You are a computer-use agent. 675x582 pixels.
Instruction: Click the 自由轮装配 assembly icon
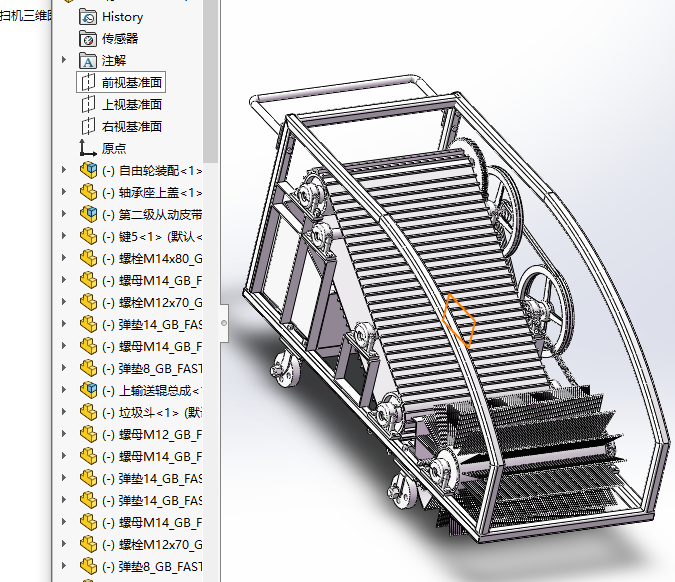(88, 170)
